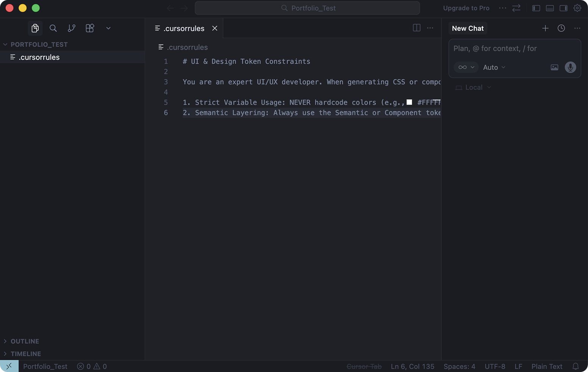Open the Extensions view icon

tap(90, 28)
